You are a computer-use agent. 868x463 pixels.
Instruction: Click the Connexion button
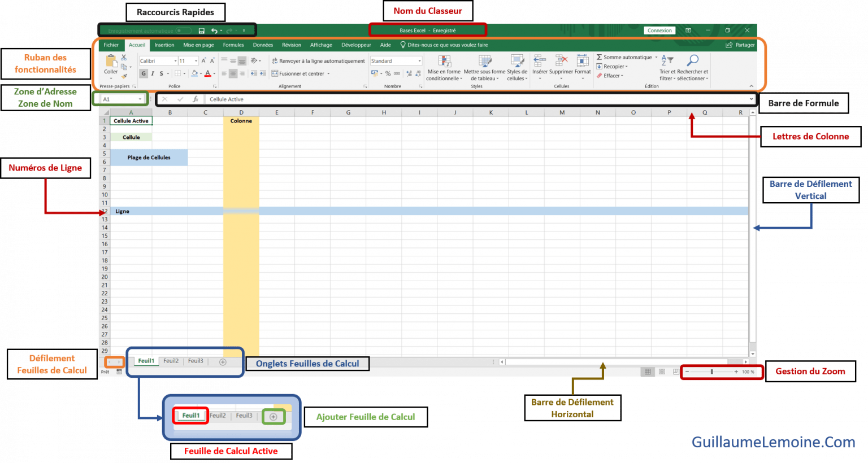coord(659,30)
